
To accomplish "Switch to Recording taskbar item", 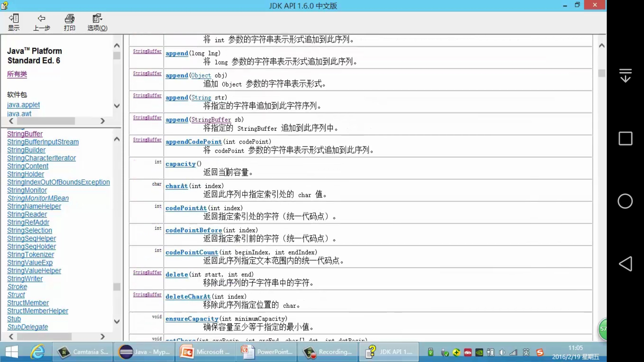I will tap(328, 352).
